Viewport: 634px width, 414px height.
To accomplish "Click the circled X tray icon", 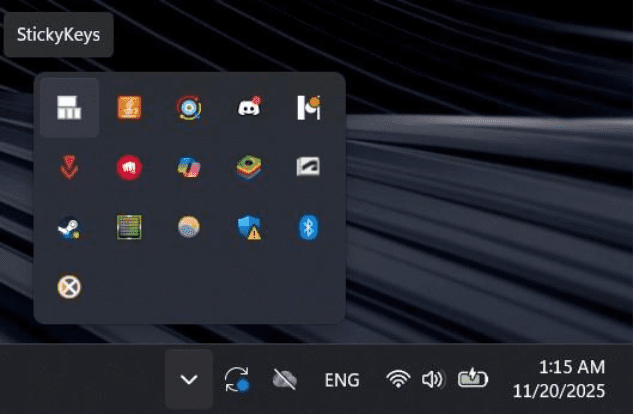I will (69, 287).
